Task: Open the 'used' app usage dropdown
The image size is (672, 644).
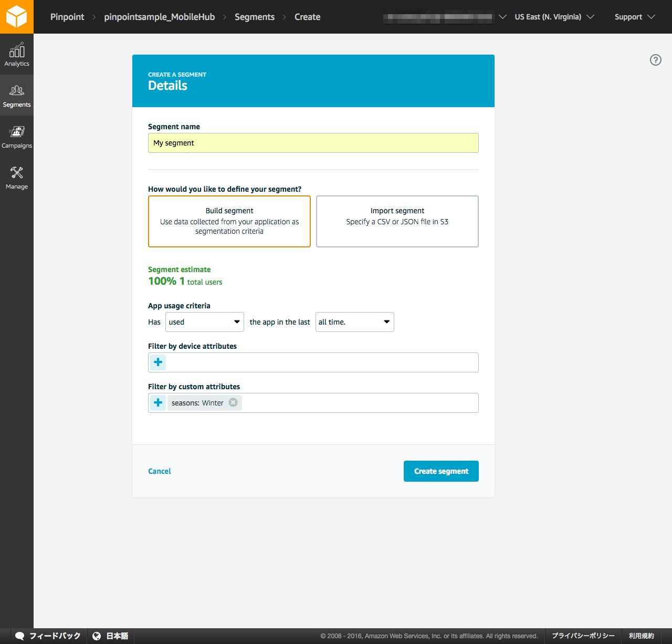Action: coord(204,322)
